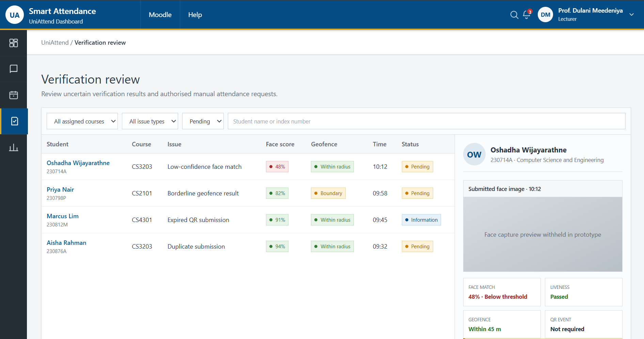The height and width of the screenshot is (339, 644).
Task: Open the messages chat icon in sidebar
Action: coord(14,69)
